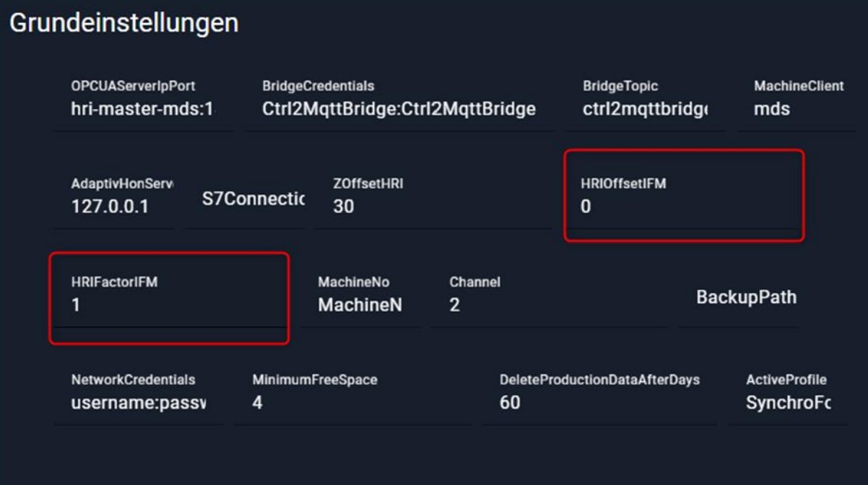Click the HRIOffsetIFM input field
Image resolution: width=868 pixels, height=485 pixels.
click(x=682, y=207)
